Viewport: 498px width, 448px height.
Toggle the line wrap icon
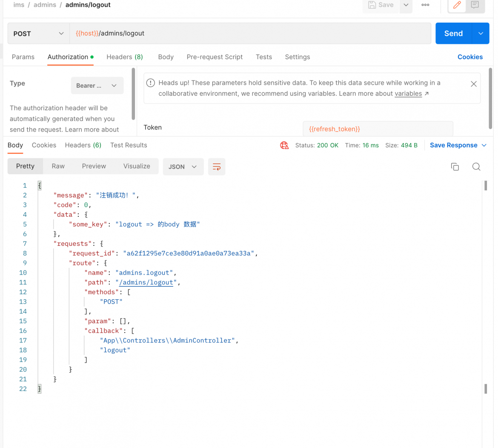click(x=217, y=167)
